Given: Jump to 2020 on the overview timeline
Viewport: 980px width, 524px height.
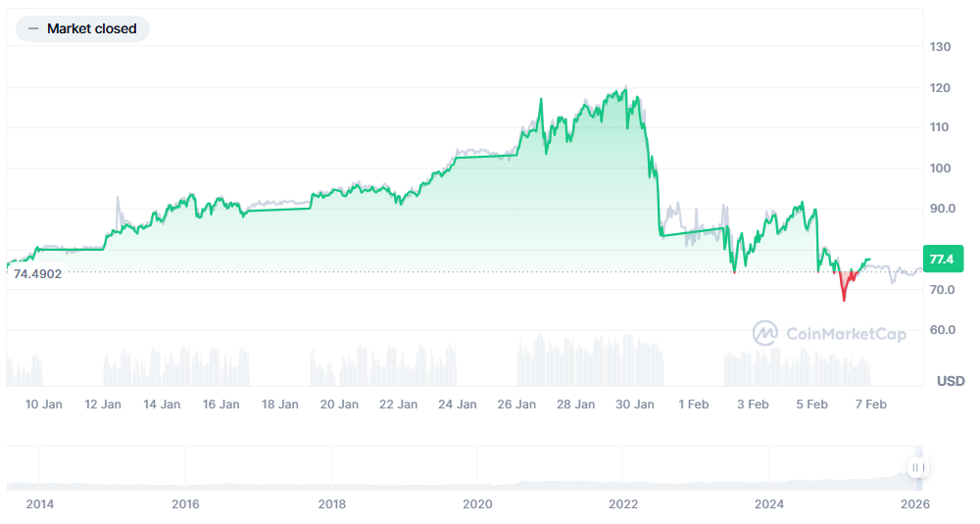Looking at the screenshot, I should click(477, 504).
